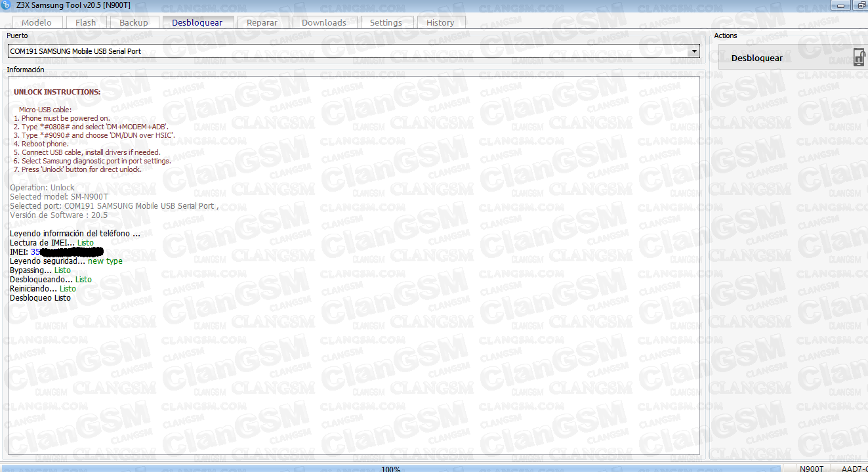Click the 'Operation: Unlock' log line
This screenshot has height=472, width=868.
pyautogui.click(x=42, y=188)
